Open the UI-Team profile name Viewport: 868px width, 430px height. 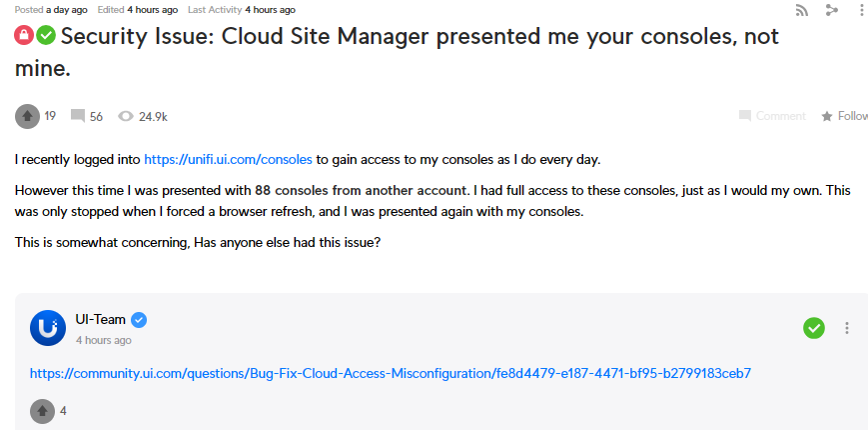coord(101,319)
